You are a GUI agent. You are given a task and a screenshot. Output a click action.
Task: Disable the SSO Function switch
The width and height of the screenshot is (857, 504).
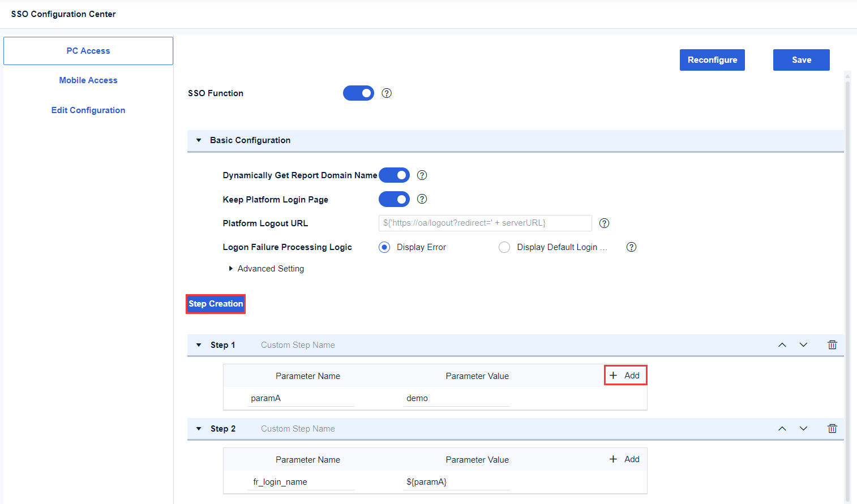click(358, 93)
